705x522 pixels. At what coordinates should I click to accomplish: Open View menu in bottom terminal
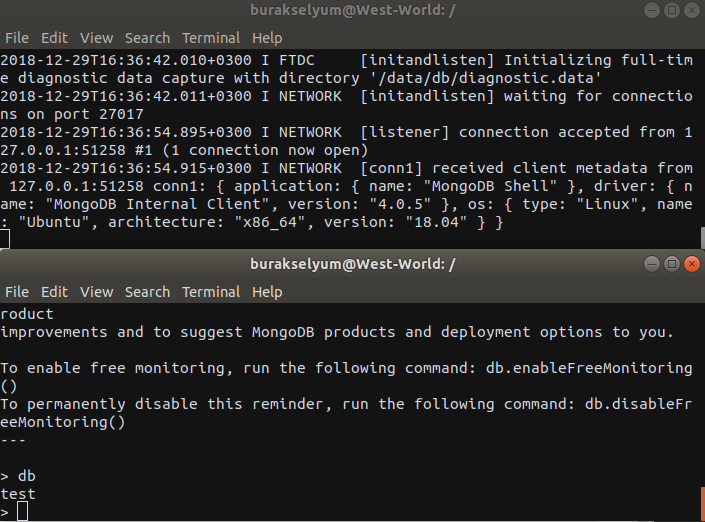[97, 292]
